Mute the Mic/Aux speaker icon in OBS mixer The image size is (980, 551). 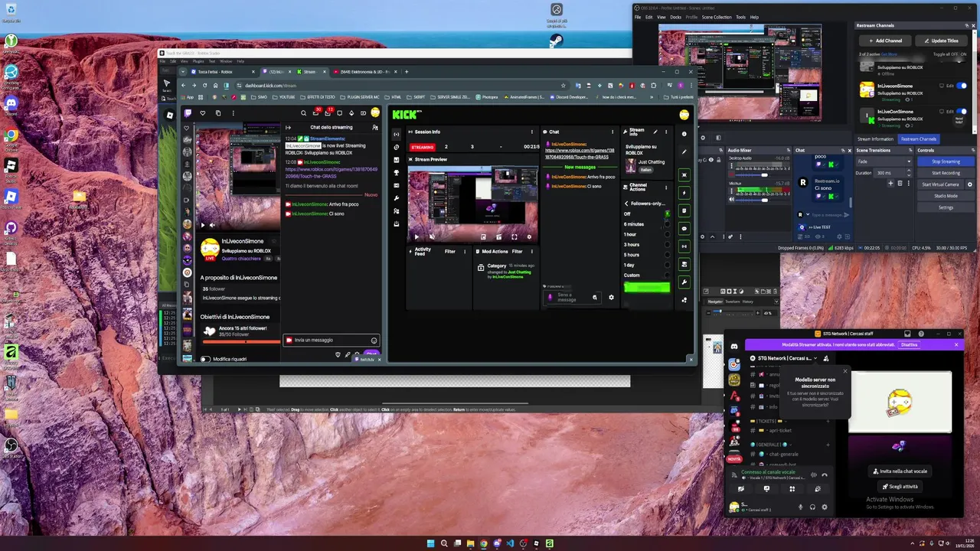click(x=732, y=200)
